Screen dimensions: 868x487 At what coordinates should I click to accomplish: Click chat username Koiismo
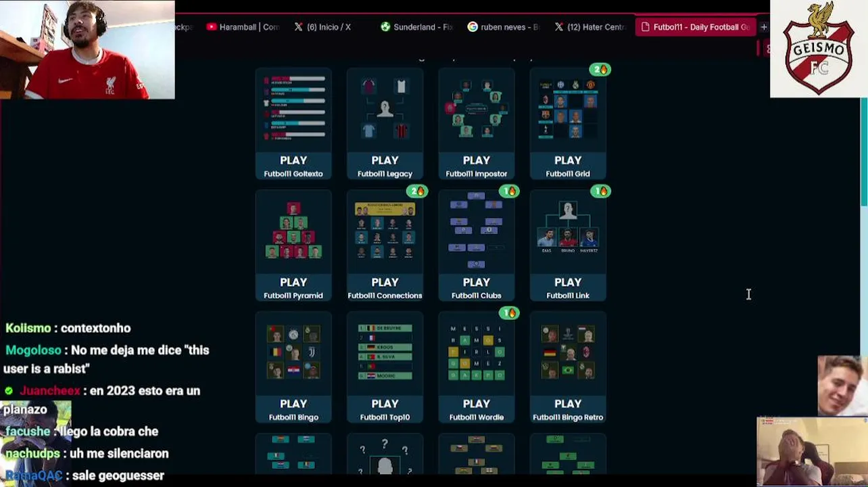coord(28,328)
